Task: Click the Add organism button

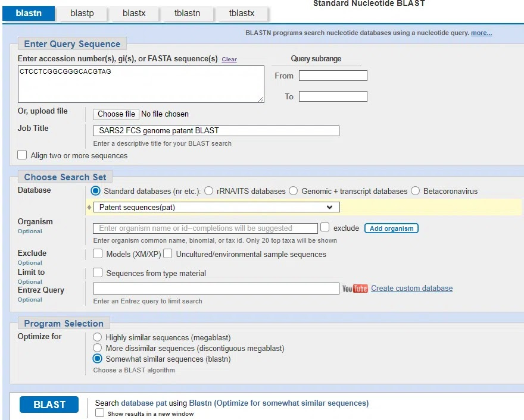Action: (x=391, y=228)
